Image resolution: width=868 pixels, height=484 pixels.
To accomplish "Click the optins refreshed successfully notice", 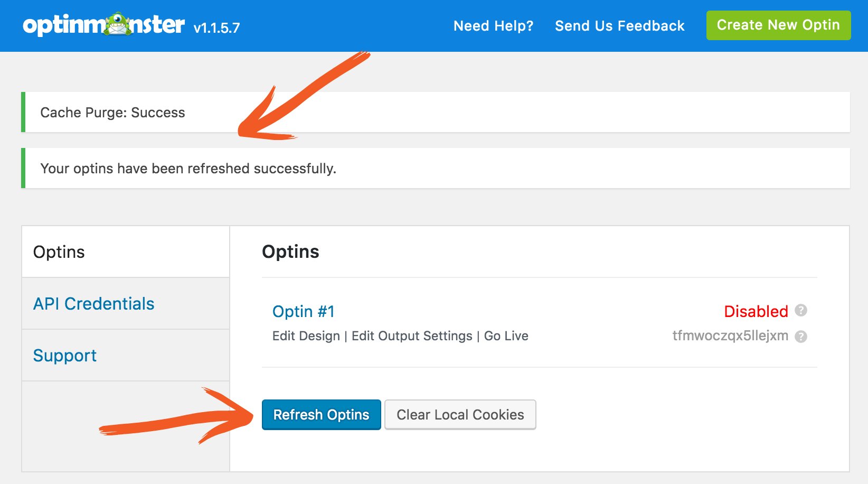I will (436, 168).
